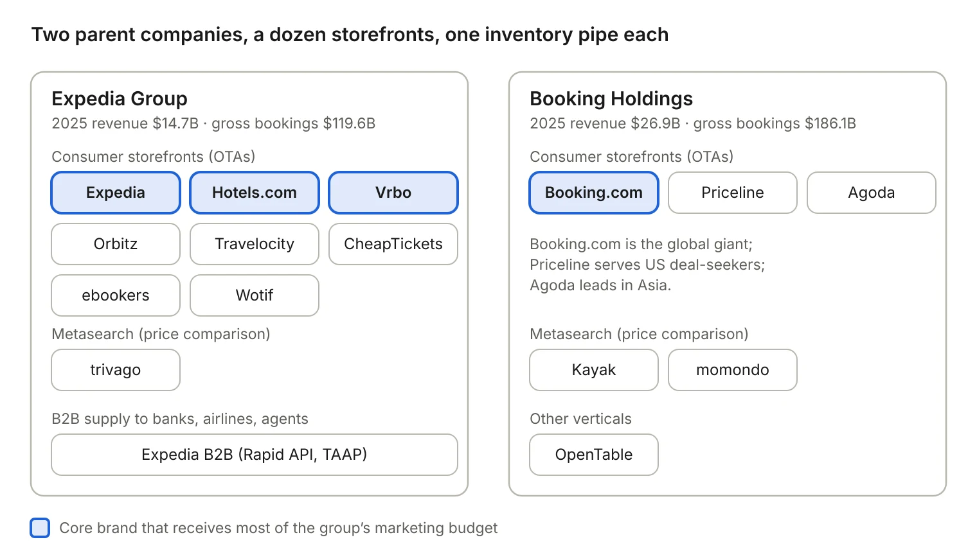
Task: Click Expedia B2B (Rapid API, TAAP) box
Action: coord(255,455)
